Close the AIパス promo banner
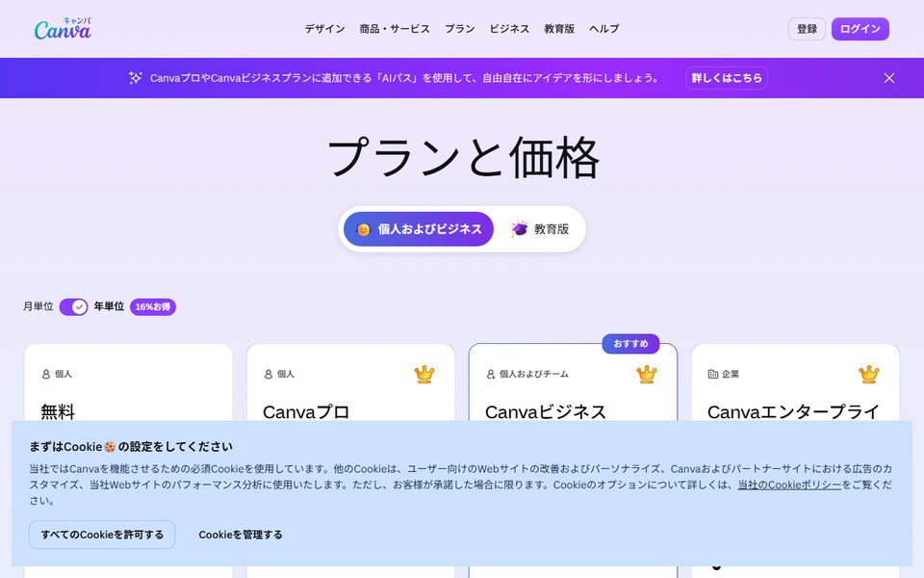This screenshot has width=924, height=578. 888,78
